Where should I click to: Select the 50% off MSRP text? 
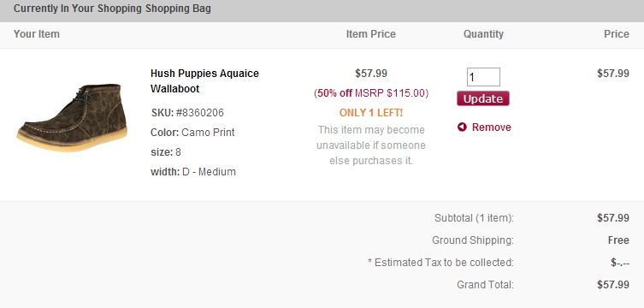click(371, 93)
